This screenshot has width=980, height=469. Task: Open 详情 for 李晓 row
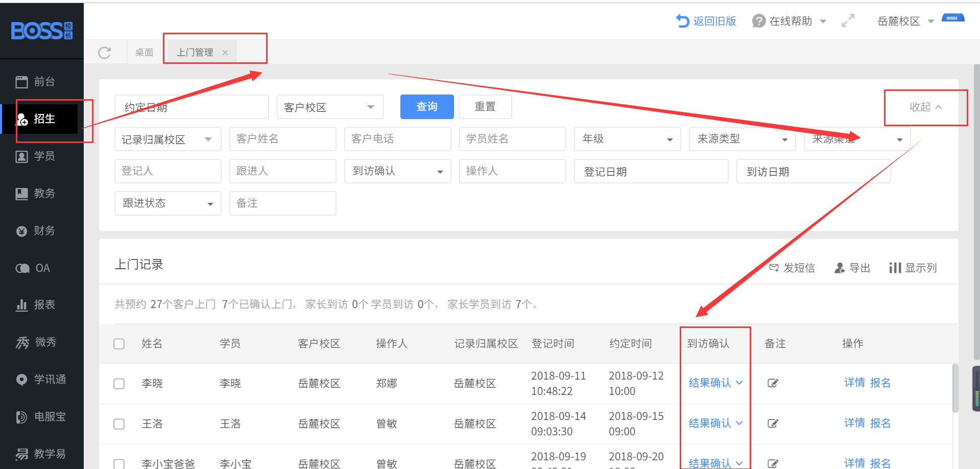click(854, 383)
